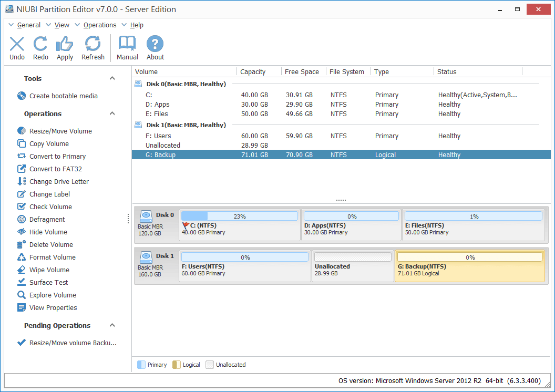
Task: Open the Operations menu
Action: 96,25
